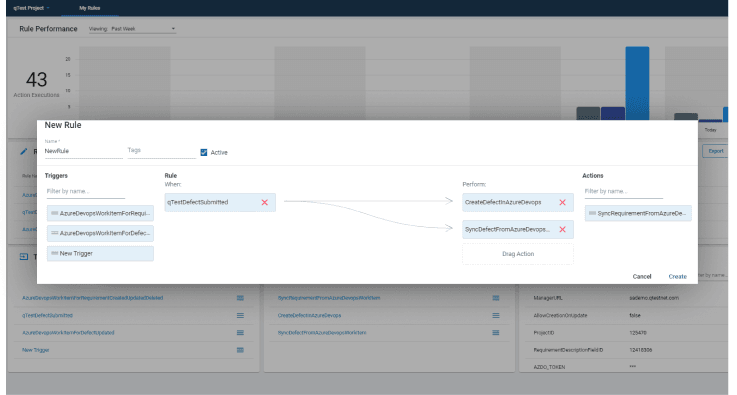Select the CreateDefectInAzureDevops Perform chip
The height and width of the screenshot is (395, 737).
tap(518, 202)
